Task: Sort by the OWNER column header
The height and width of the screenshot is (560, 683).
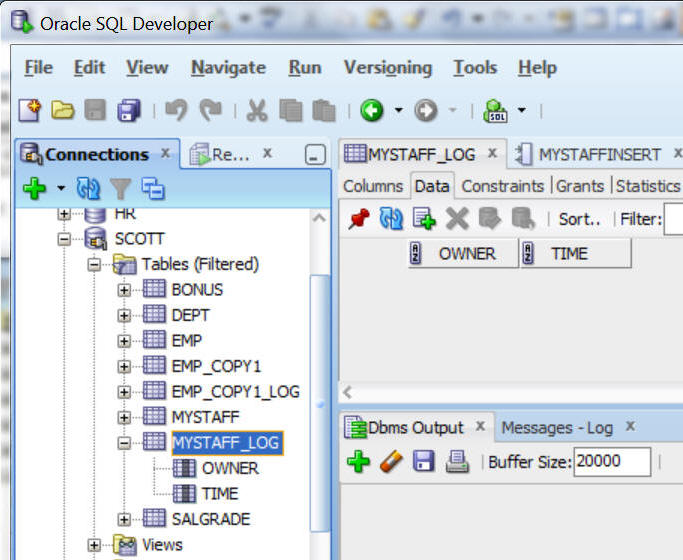Action: click(463, 253)
